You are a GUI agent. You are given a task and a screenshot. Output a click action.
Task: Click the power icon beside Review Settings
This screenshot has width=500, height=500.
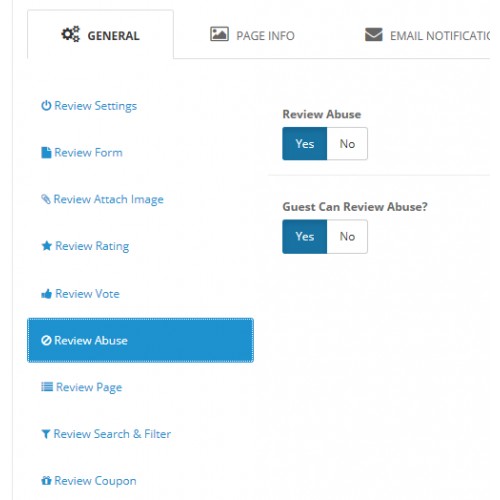(46, 106)
